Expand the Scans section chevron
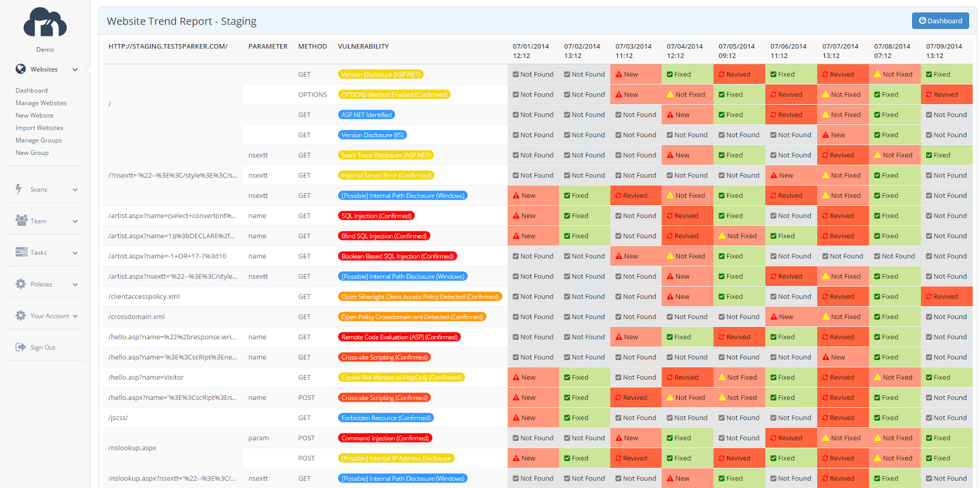980x488 pixels. tap(75, 190)
